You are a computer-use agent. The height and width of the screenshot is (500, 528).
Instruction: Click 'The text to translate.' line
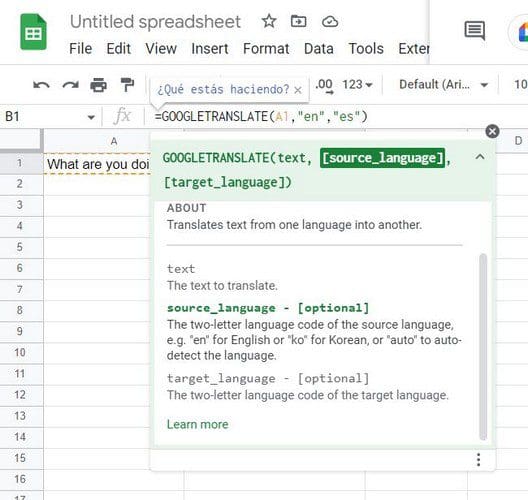pos(222,286)
